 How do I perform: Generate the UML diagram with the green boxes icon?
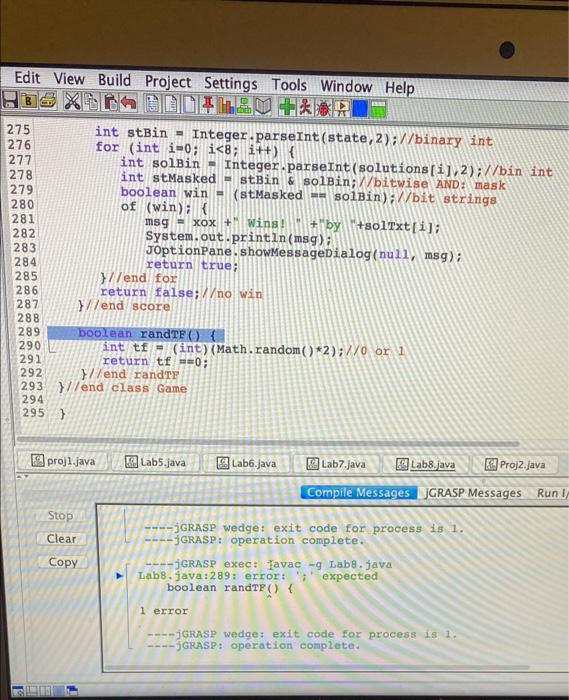(x=244, y=106)
